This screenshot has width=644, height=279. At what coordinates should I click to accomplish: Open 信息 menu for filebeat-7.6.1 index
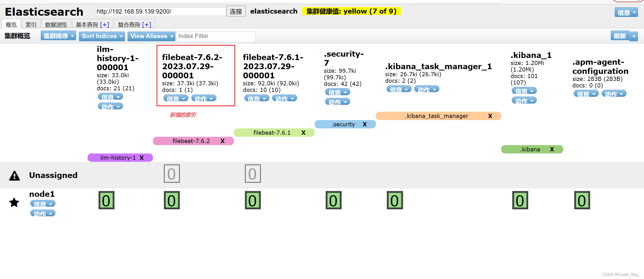pyautogui.click(x=257, y=98)
